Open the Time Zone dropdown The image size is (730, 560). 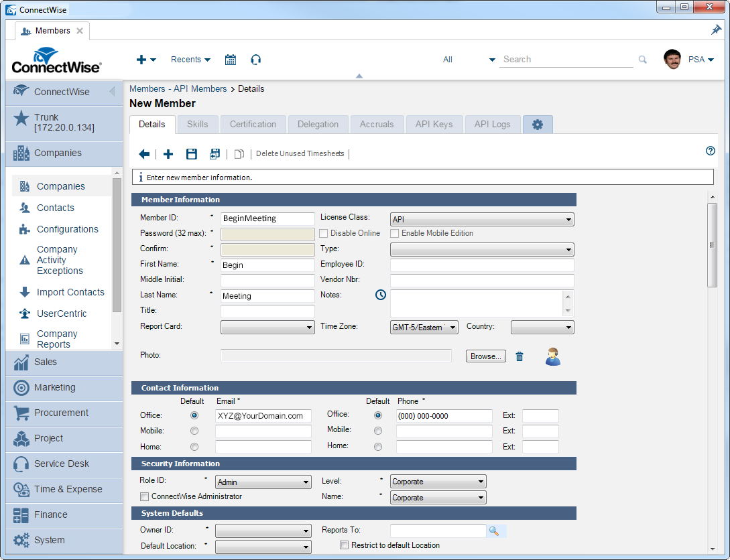coord(424,328)
